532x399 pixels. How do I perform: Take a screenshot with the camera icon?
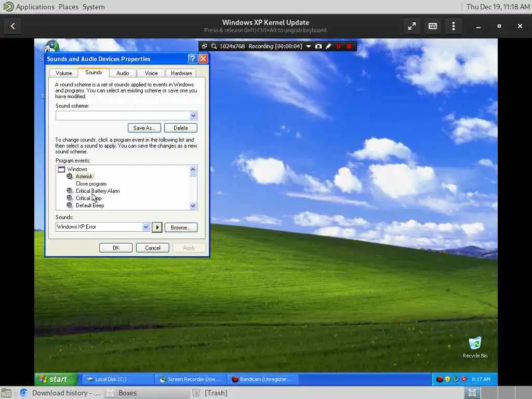click(318, 46)
